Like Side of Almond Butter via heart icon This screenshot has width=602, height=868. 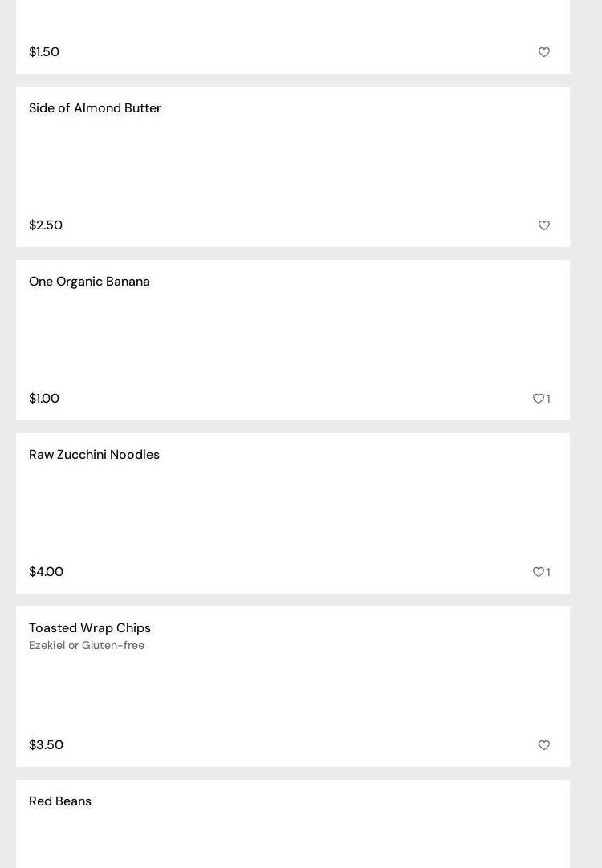(544, 225)
